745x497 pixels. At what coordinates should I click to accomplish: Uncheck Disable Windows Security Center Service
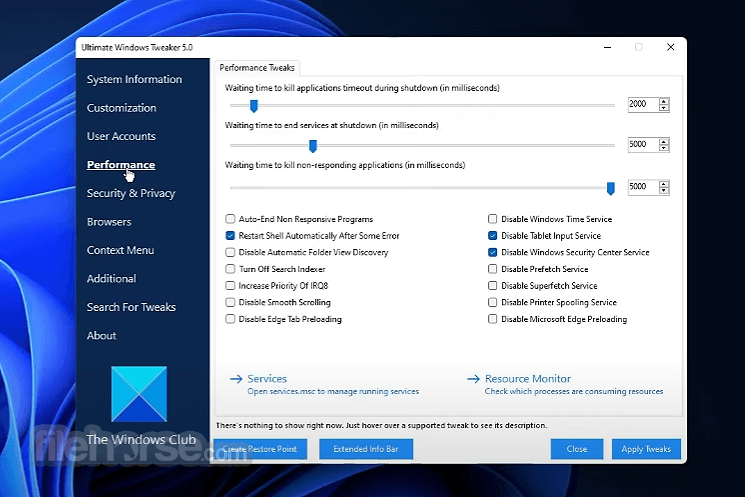[x=492, y=252]
